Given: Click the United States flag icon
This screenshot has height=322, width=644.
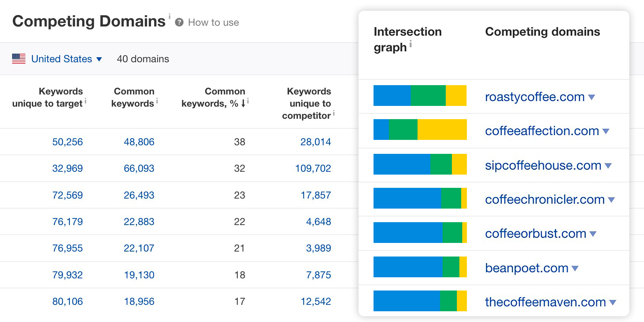Looking at the screenshot, I should pos(19,59).
